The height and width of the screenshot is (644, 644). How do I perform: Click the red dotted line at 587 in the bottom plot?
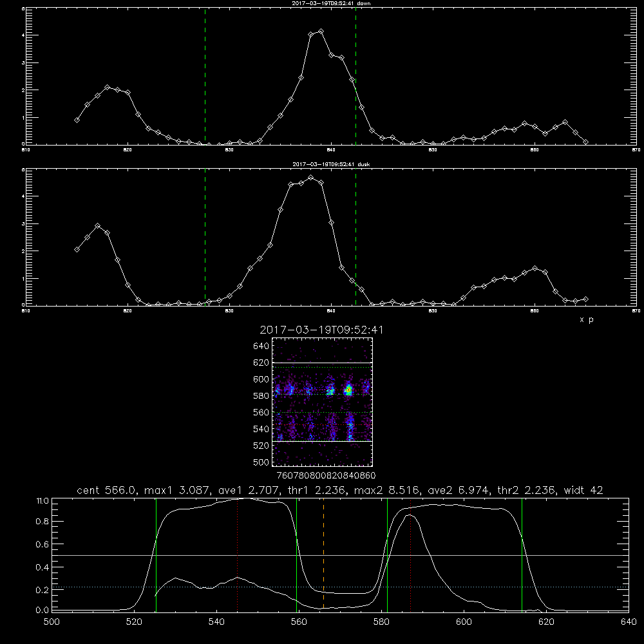point(410,554)
